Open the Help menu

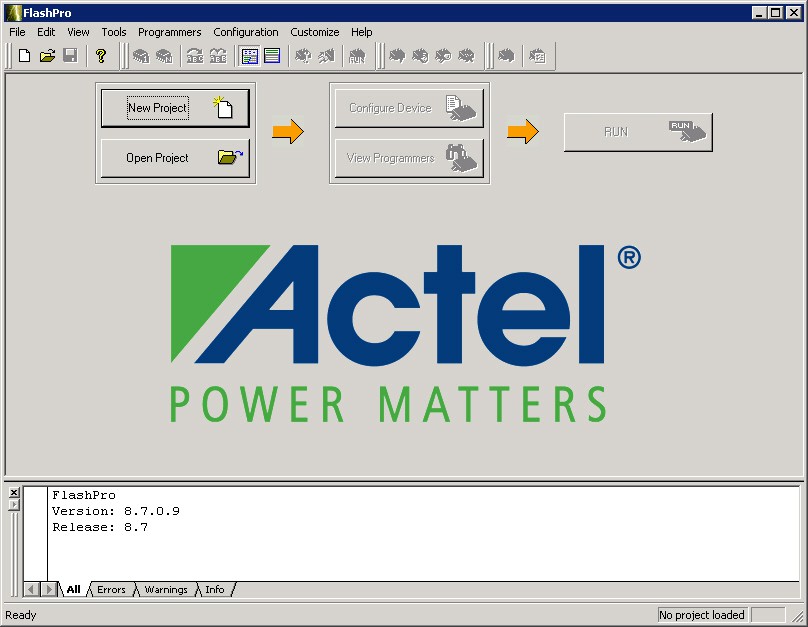click(x=361, y=32)
